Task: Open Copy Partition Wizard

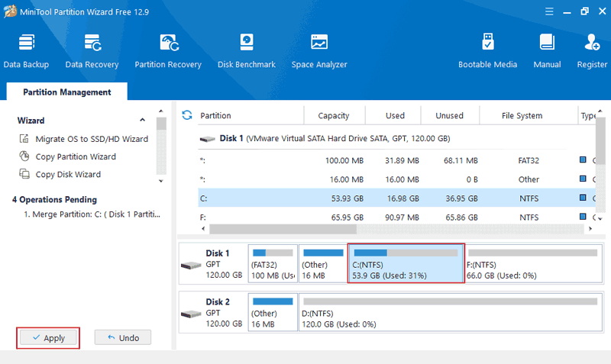Action: (x=76, y=156)
